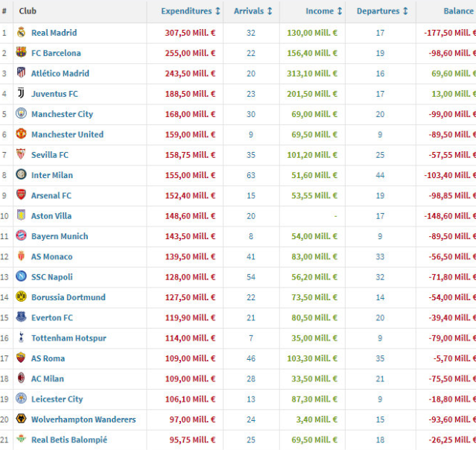Click Real Madrid's -177,50 Mill. € balance
Image resolution: width=476 pixels, height=450 pixels.
(450, 33)
